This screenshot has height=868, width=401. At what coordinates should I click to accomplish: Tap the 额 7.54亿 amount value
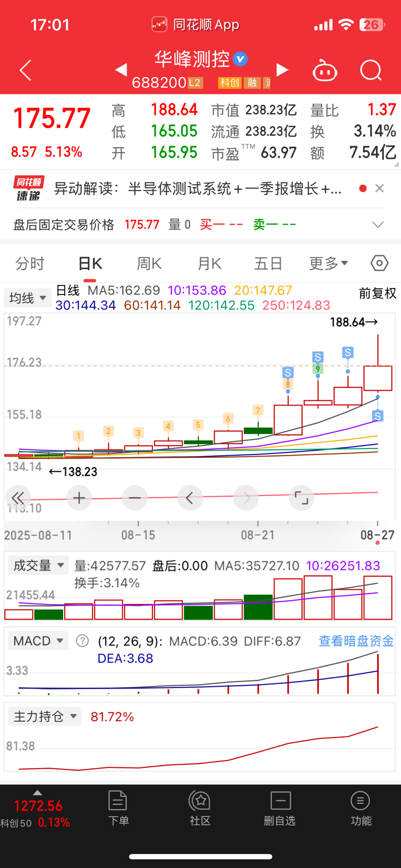(x=372, y=152)
